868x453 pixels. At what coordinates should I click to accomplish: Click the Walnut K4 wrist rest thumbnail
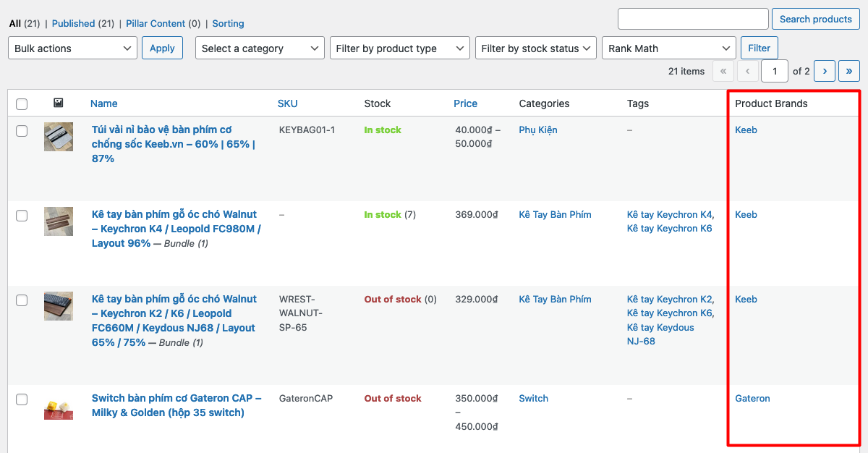(x=59, y=221)
